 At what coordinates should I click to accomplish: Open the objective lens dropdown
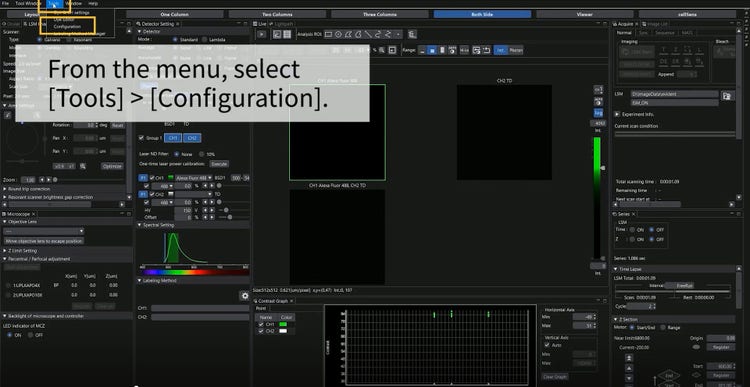[x=44, y=231]
